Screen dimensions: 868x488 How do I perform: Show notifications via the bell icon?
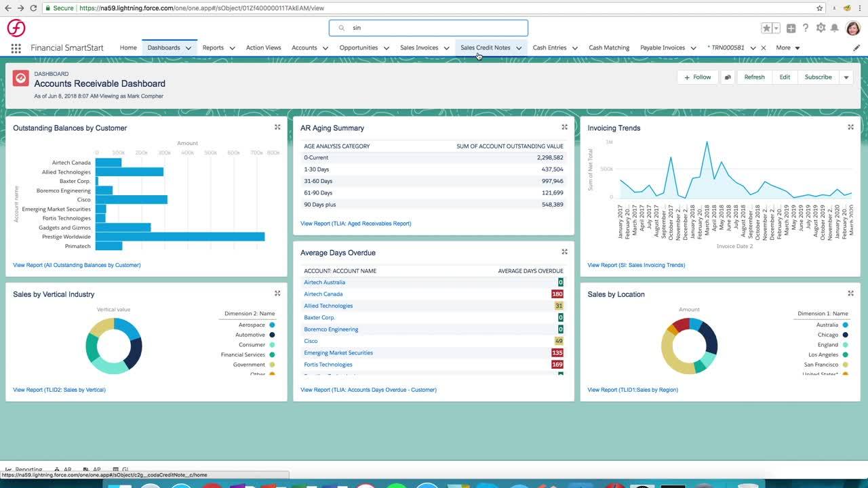coord(835,28)
